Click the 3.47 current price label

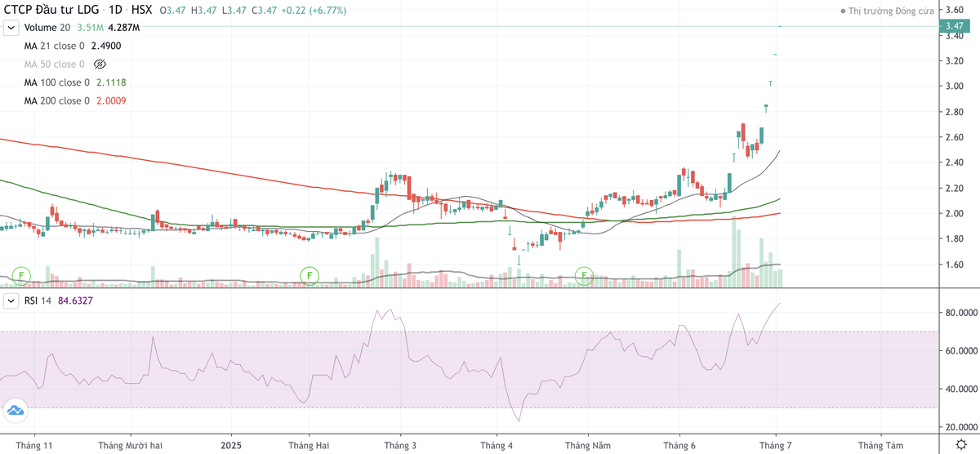pos(953,26)
